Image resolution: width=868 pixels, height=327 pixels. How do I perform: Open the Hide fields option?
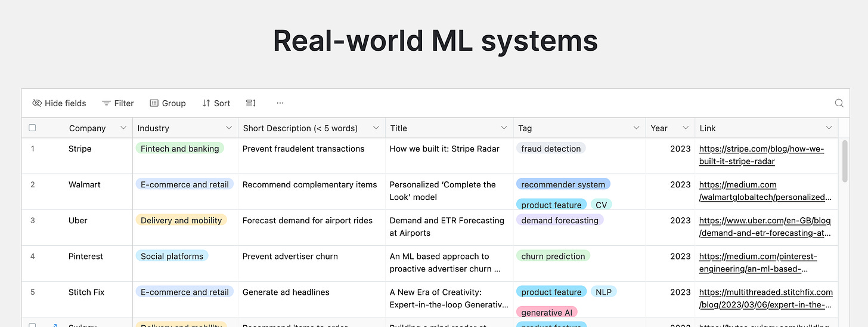click(x=59, y=103)
